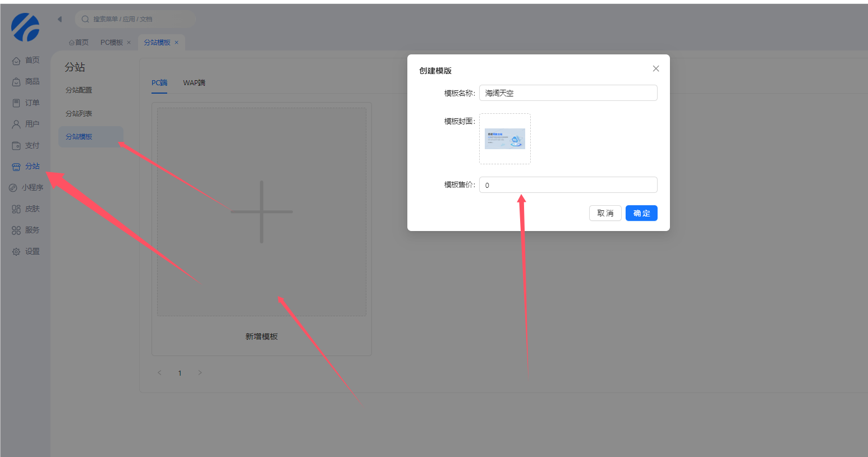This screenshot has height=457, width=868.
Task: Open the 用户 users icon
Action: click(16, 124)
